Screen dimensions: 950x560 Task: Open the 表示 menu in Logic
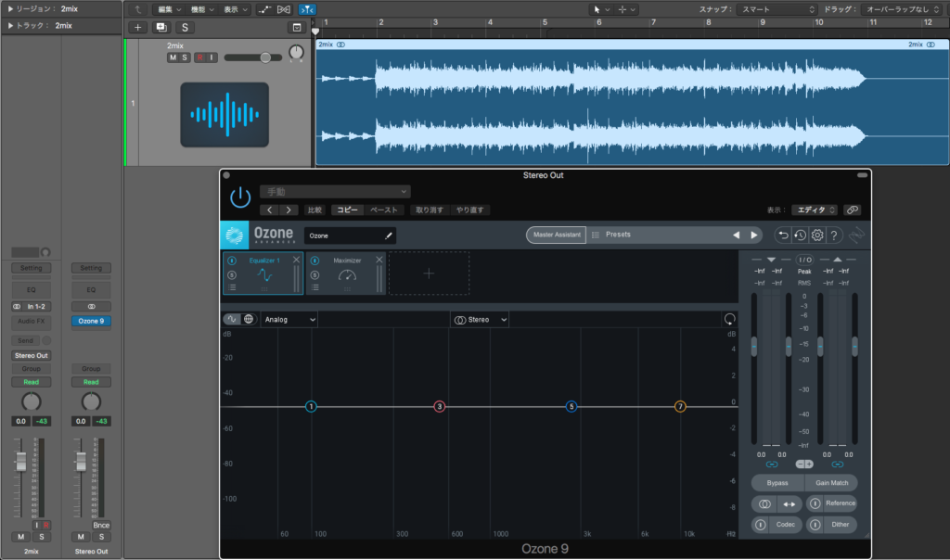(235, 9)
